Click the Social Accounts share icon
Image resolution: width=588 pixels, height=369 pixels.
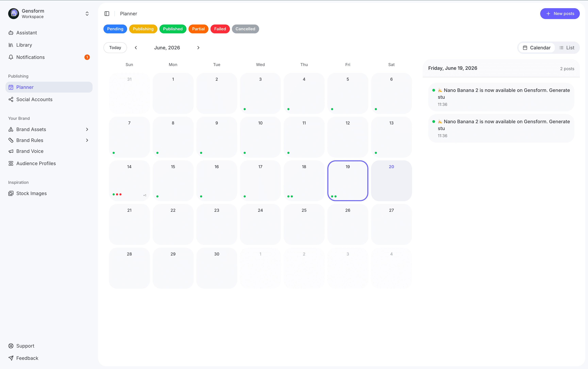11,99
